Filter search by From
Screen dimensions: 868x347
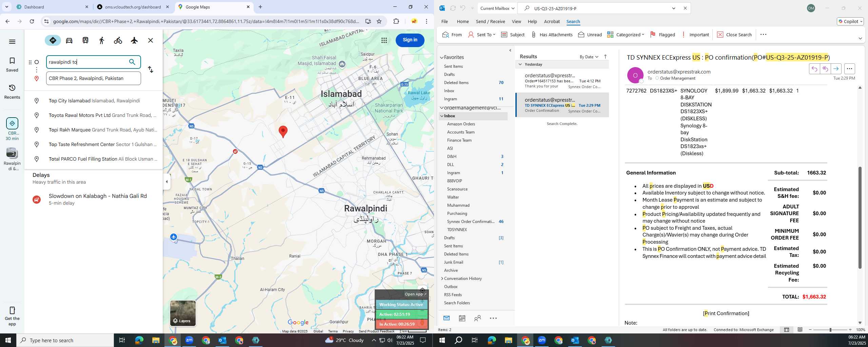click(452, 35)
